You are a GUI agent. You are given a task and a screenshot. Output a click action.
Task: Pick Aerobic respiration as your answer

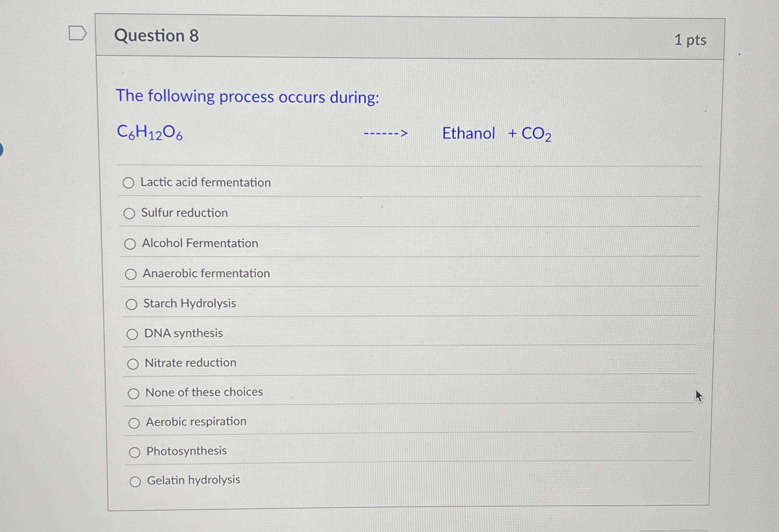pyautogui.click(x=135, y=423)
